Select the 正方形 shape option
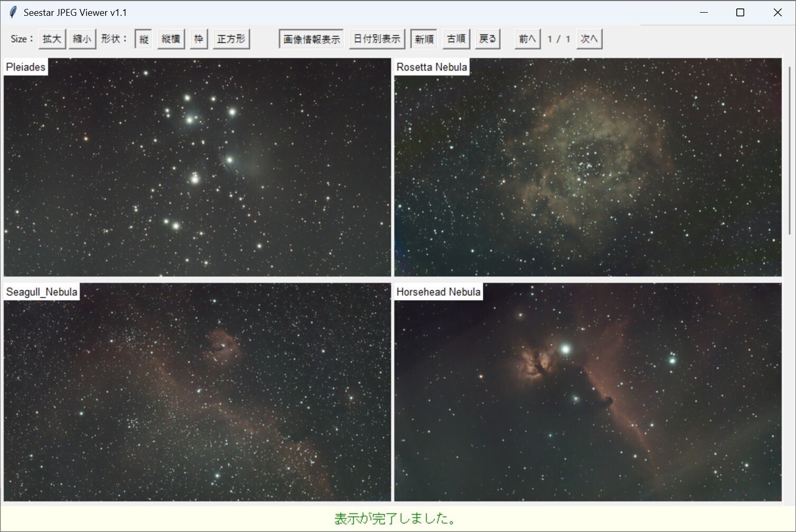The height and width of the screenshot is (532, 796). [x=231, y=38]
